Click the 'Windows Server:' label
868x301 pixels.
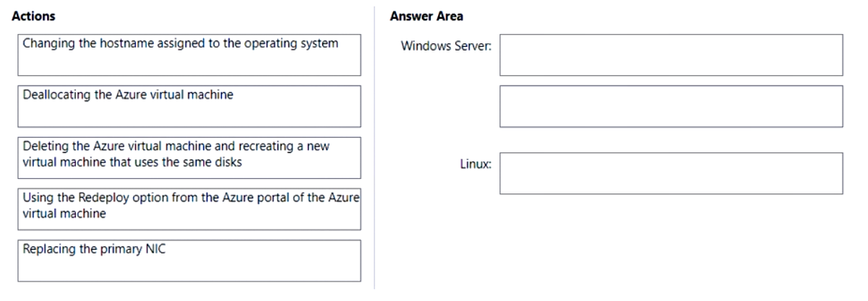coord(446,46)
